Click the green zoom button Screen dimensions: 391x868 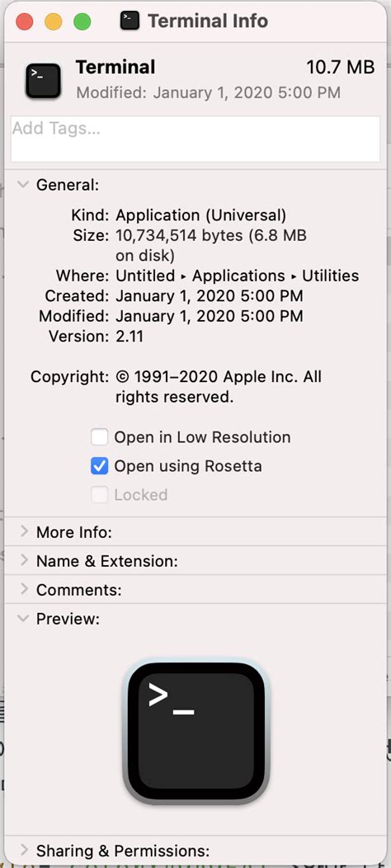82,22
